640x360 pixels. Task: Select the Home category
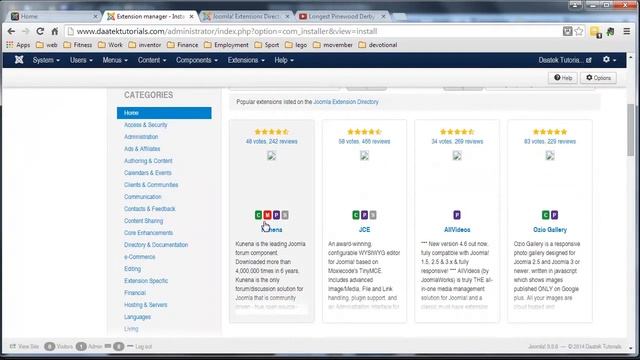pos(164,113)
